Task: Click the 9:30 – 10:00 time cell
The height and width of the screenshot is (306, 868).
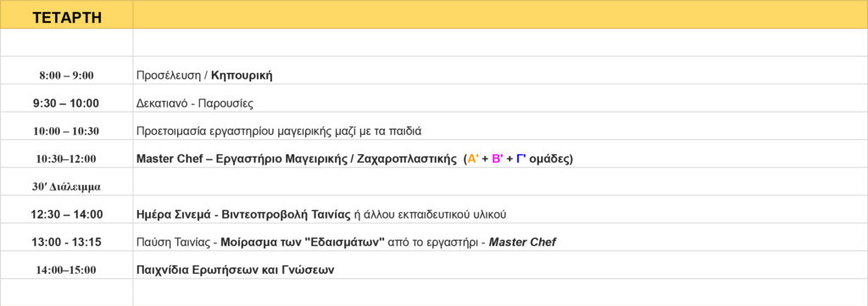Action: (66, 103)
